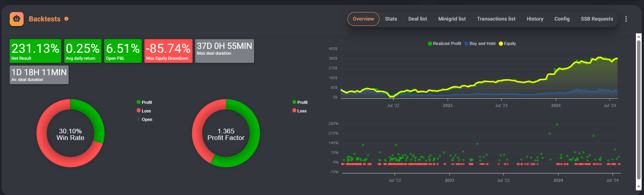
Task: Hide the Equity line via legend
Action: pos(507,44)
